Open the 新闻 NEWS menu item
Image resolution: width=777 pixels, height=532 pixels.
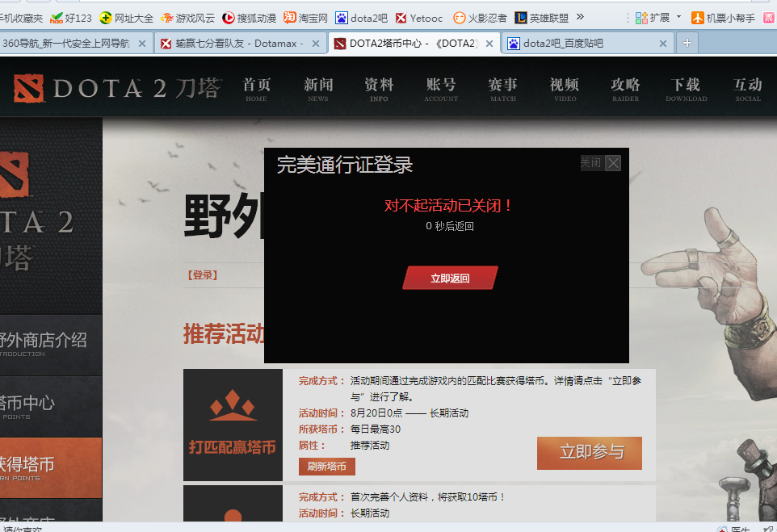coord(318,89)
